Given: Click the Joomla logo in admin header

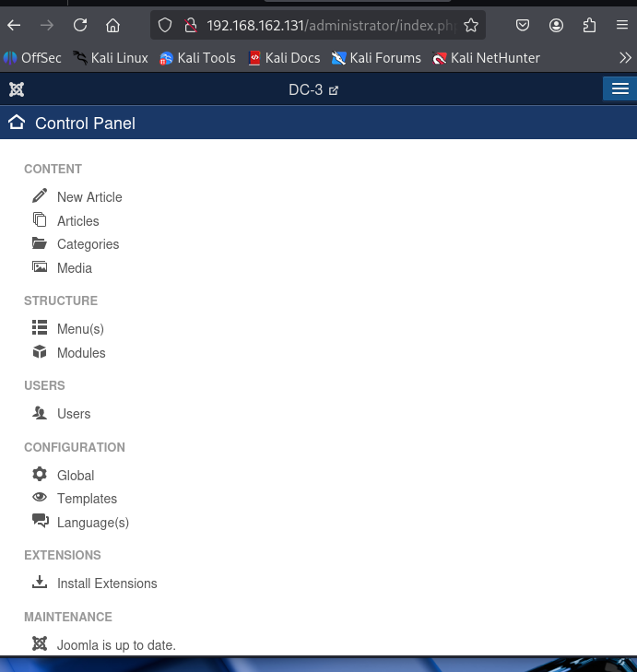Looking at the screenshot, I should pos(17,89).
